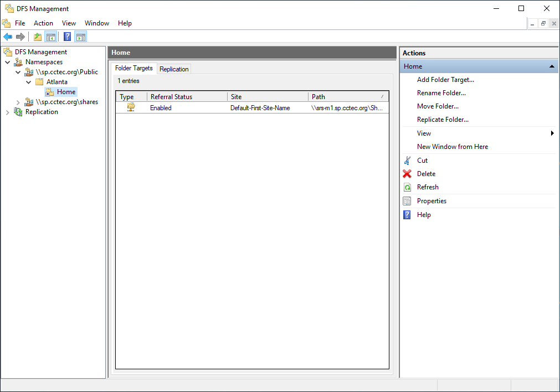Expand the \\sp.cctec.org\shares namespace
The image size is (560, 392).
[18, 102]
